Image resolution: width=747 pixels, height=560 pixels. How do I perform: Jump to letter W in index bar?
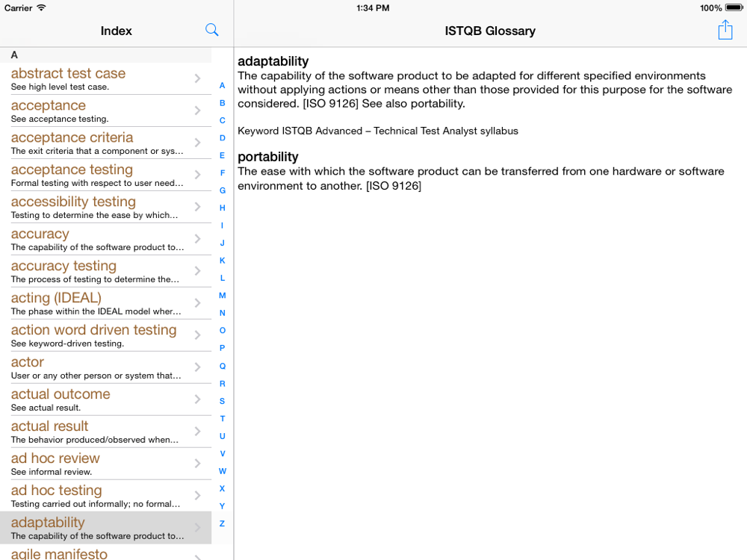coord(222,471)
